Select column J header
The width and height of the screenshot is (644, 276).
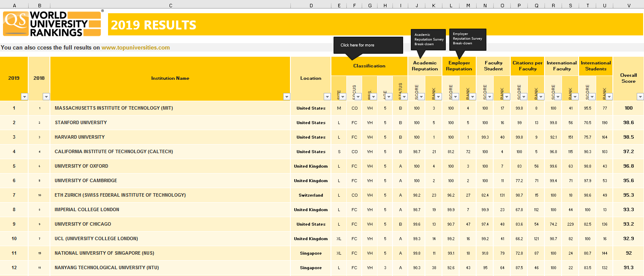tap(416, 6)
